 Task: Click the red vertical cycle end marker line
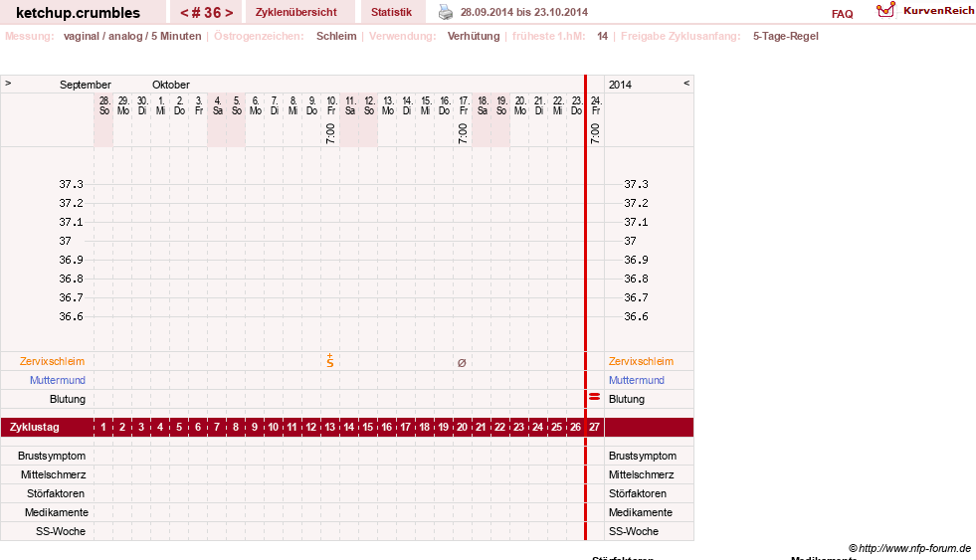(586, 308)
